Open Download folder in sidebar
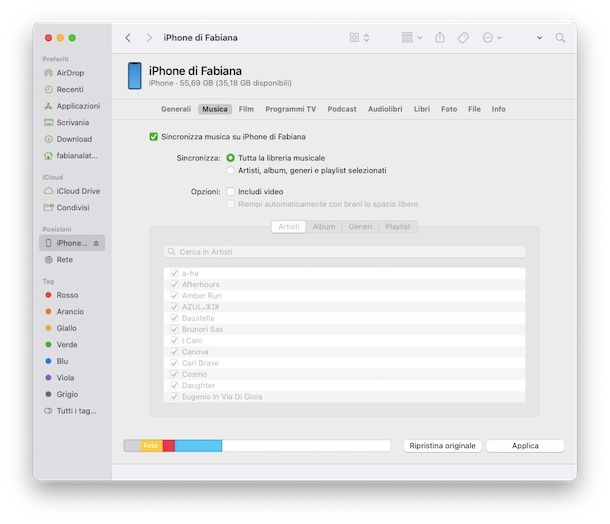 coord(68,139)
